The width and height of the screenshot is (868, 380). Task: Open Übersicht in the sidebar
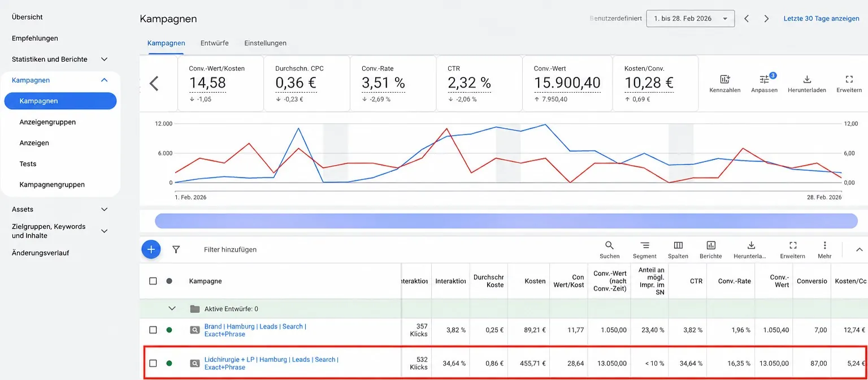coord(27,18)
